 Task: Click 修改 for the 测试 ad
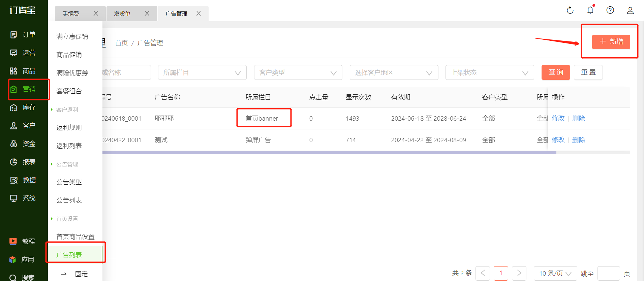[x=558, y=140]
